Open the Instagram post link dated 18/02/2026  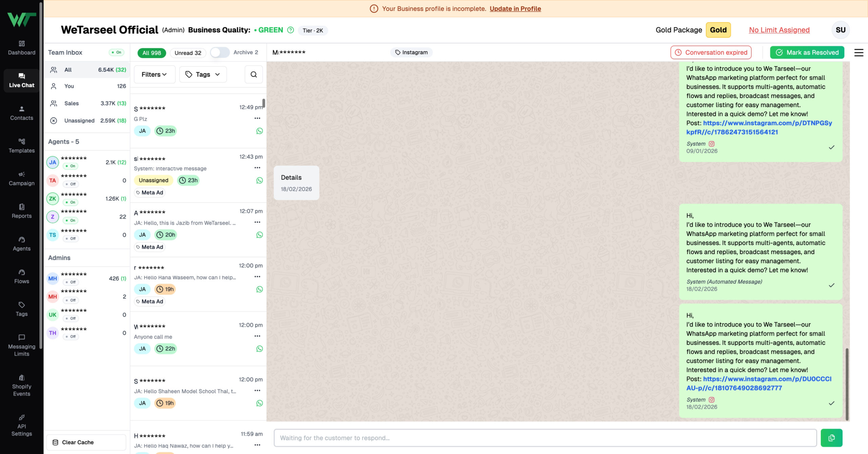(x=759, y=384)
